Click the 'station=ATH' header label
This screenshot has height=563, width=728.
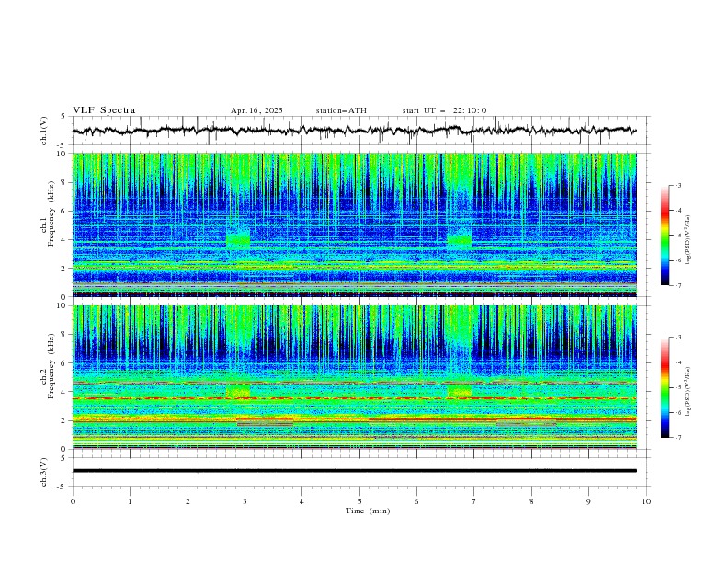pos(341,110)
